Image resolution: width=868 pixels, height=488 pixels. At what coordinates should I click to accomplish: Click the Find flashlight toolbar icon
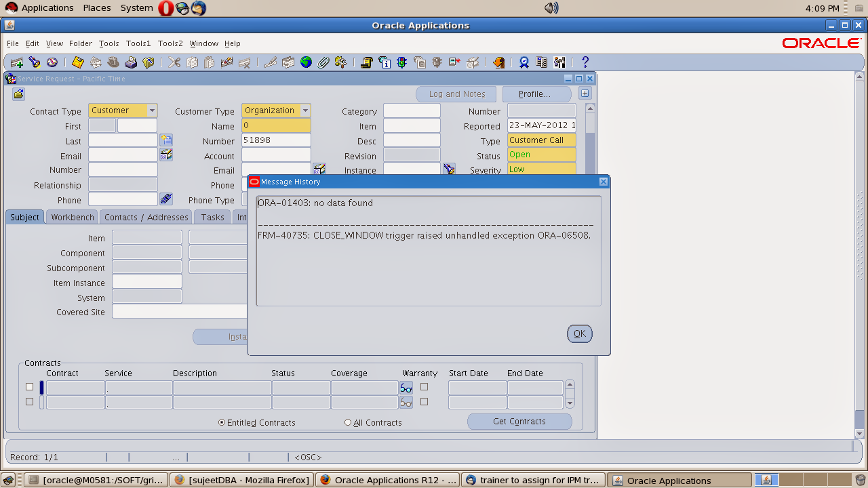coord(35,62)
